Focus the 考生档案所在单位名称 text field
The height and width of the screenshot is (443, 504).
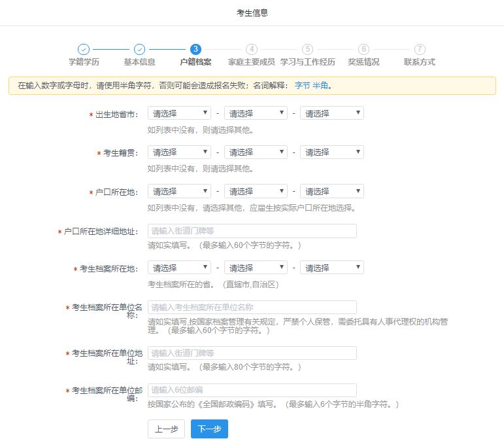[x=252, y=307]
